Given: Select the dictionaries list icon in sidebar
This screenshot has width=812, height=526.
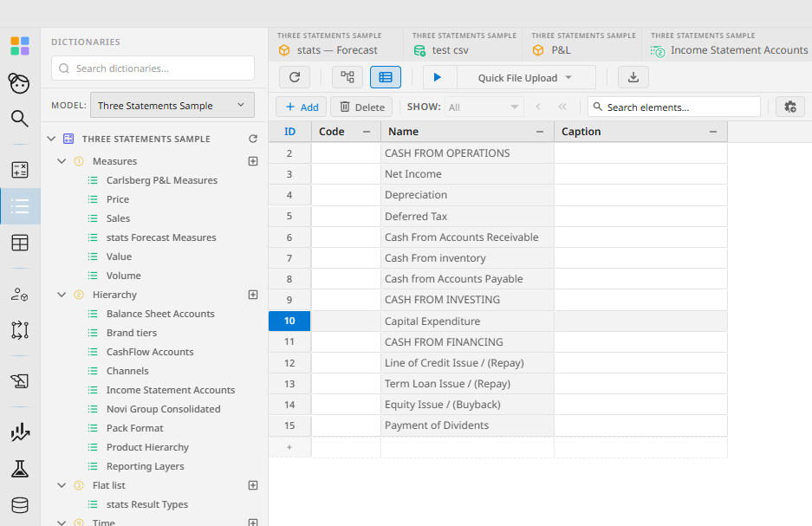Looking at the screenshot, I should coord(20,206).
